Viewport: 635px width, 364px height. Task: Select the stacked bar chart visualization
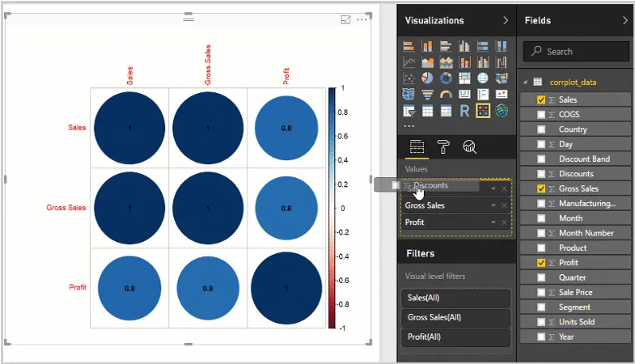[409, 46]
